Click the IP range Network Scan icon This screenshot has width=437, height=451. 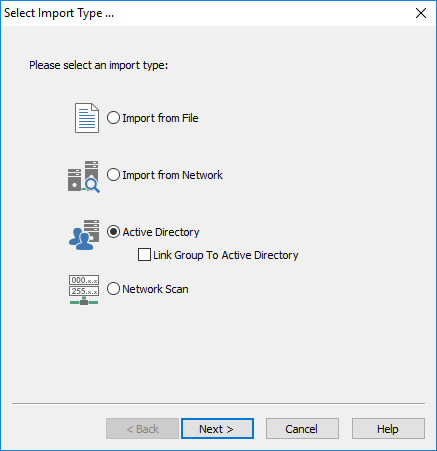(84, 290)
